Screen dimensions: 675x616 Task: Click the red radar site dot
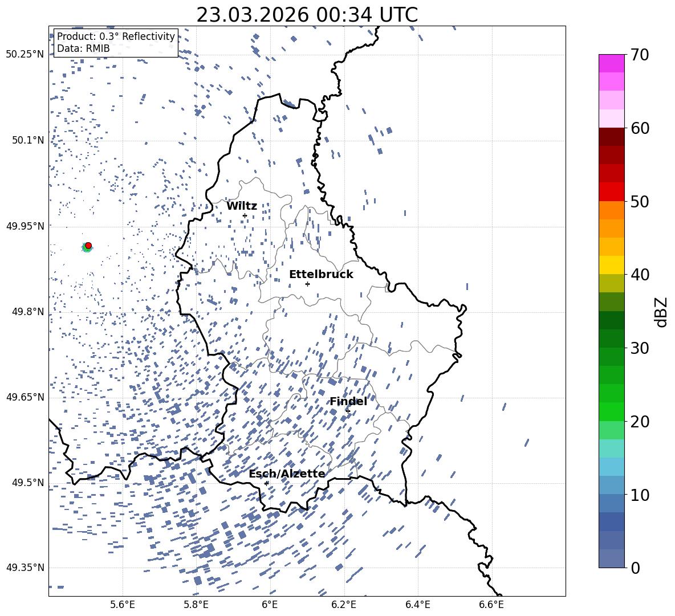(88, 246)
